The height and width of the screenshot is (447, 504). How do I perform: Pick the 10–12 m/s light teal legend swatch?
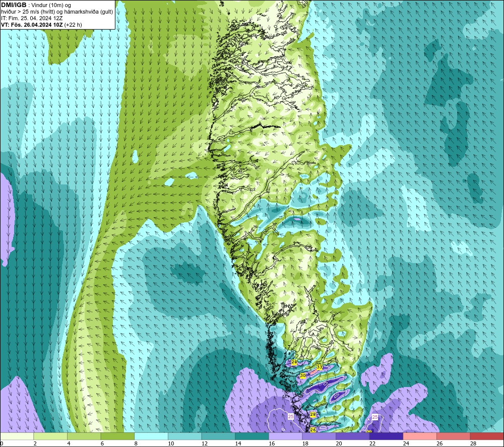pos(185,436)
